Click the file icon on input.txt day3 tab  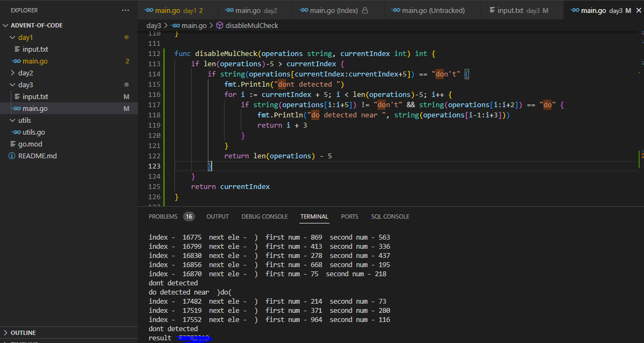click(492, 10)
